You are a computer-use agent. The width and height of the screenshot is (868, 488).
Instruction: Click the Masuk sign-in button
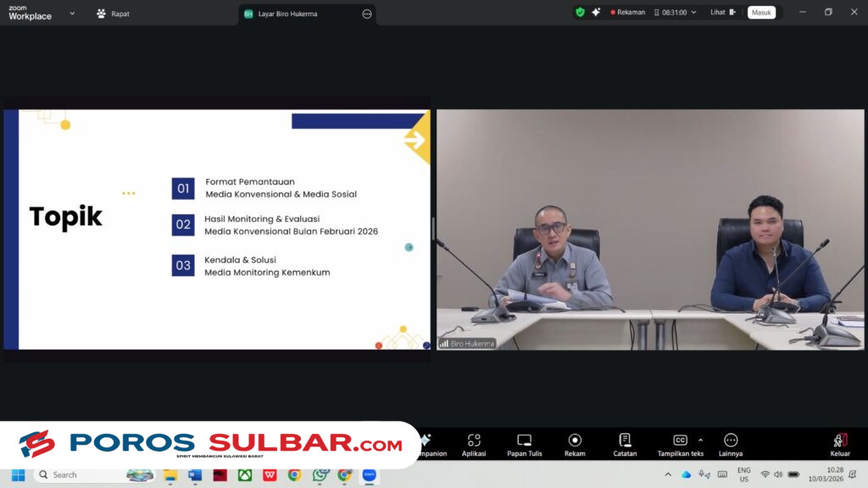[x=760, y=13]
